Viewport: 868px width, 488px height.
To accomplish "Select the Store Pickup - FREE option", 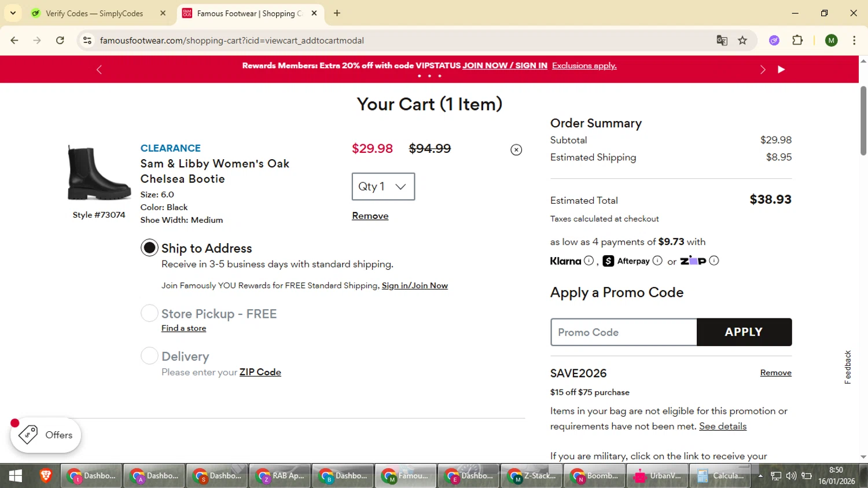I will coord(149,313).
